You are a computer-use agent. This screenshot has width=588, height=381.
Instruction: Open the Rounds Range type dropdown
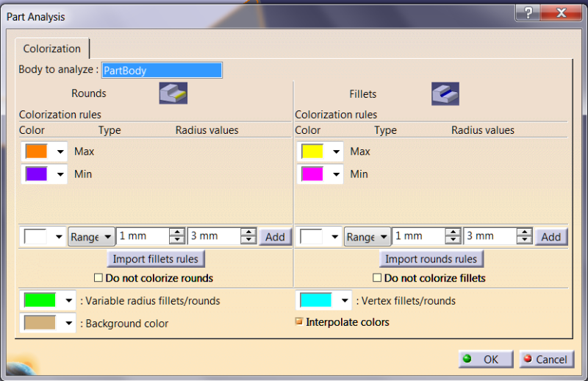click(91, 237)
